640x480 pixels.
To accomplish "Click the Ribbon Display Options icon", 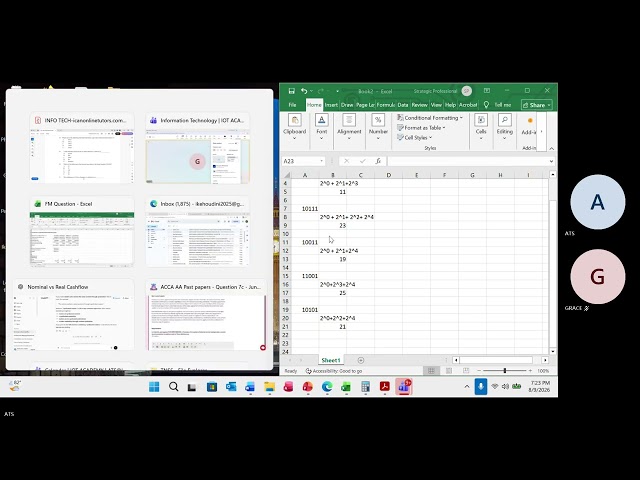I will [x=487, y=91].
